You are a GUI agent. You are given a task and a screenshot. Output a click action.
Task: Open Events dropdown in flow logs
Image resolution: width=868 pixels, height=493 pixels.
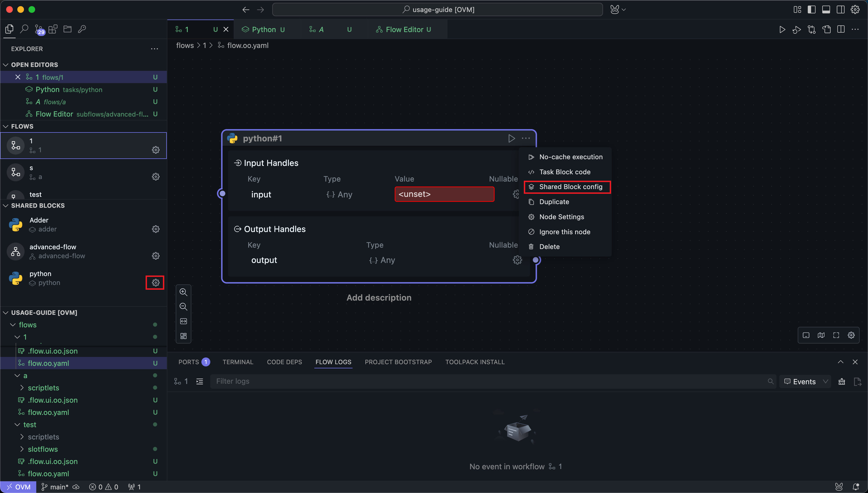pos(805,381)
